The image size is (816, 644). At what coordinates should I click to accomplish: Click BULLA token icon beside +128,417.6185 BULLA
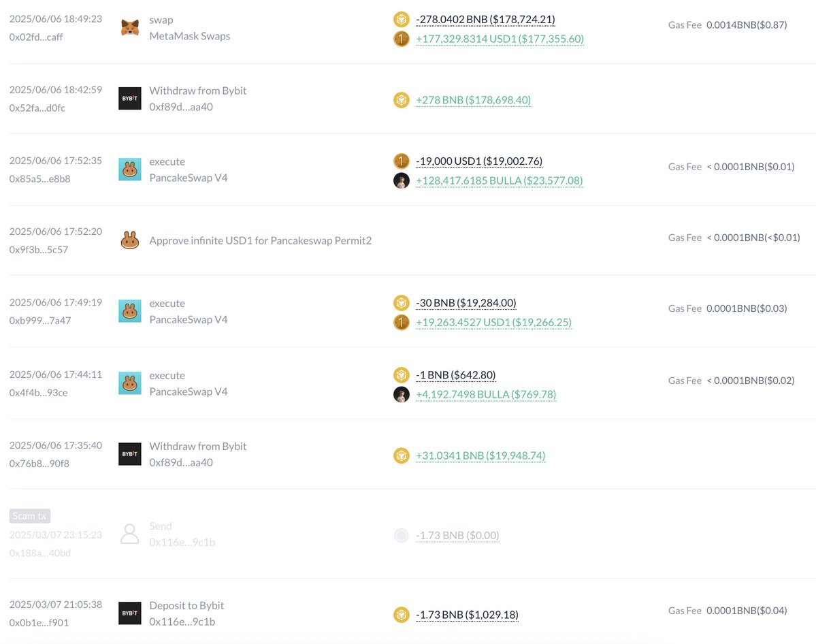pyautogui.click(x=402, y=180)
